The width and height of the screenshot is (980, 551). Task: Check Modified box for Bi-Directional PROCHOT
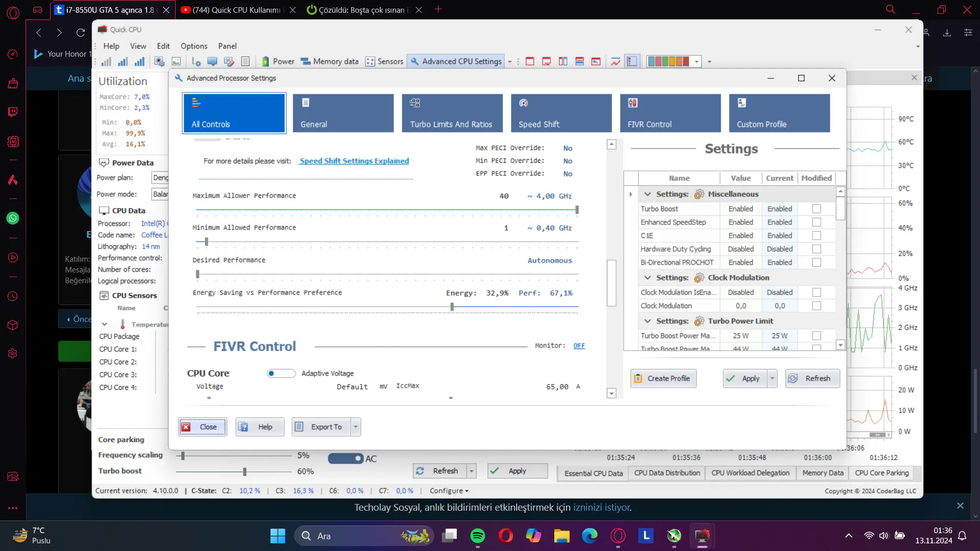817,262
